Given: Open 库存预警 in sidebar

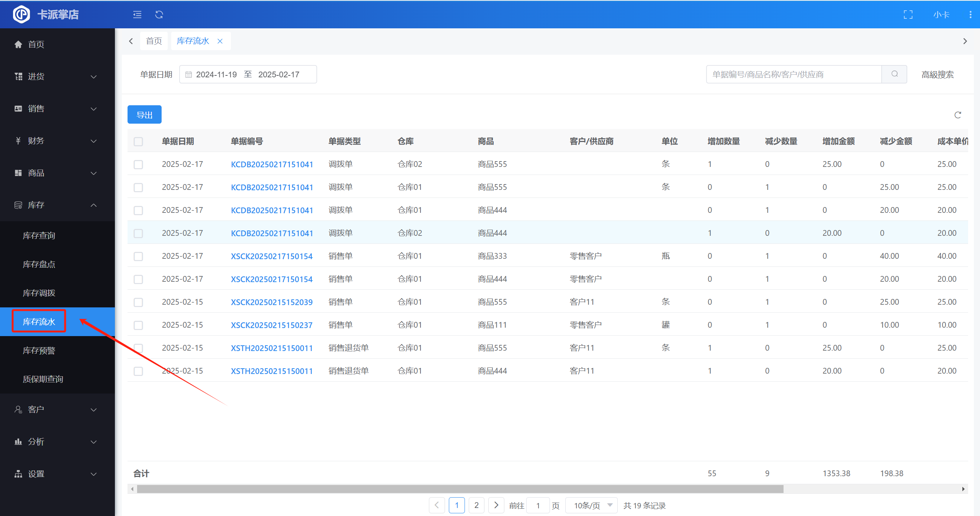Looking at the screenshot, I should click(x=39, y=350).
